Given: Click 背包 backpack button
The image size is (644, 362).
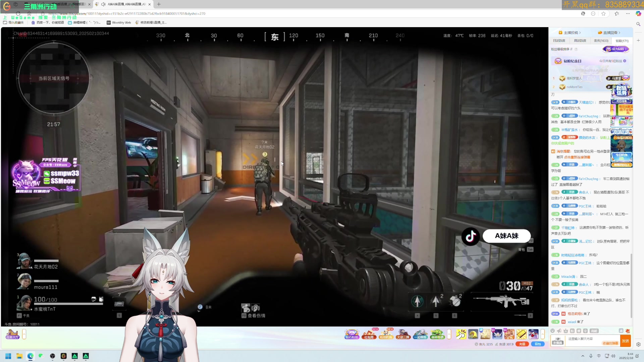Looking at the screenshot, I should point(538,344).
